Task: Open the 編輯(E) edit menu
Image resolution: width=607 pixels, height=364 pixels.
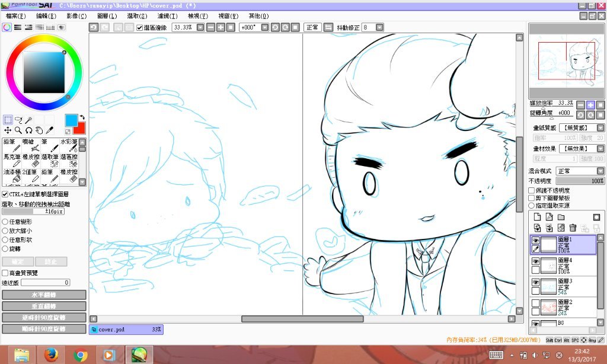Action: click(x=46, y=16)
